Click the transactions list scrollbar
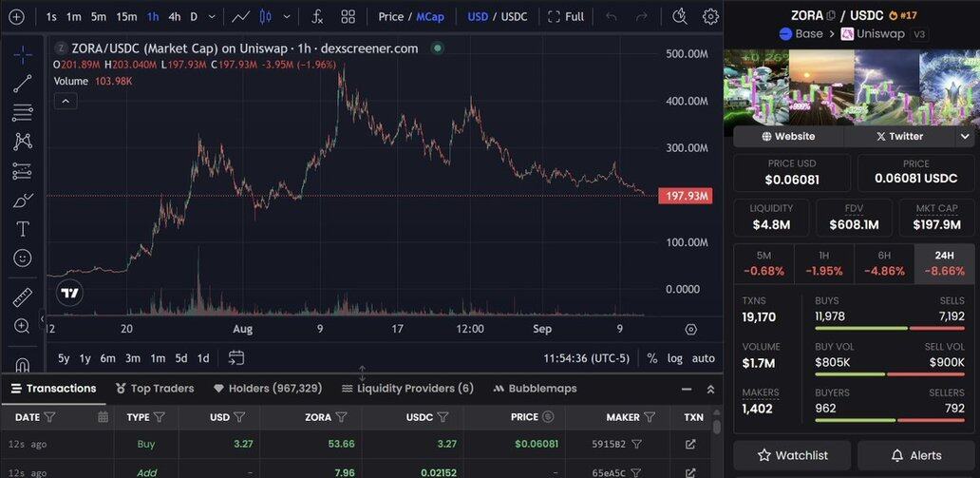 click(x=717, y=428)
